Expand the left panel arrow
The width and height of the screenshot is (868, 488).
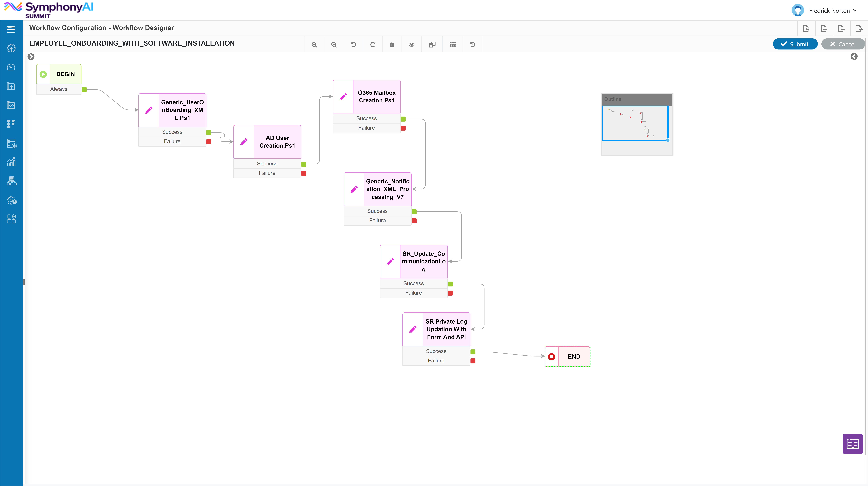pos(31,57)
